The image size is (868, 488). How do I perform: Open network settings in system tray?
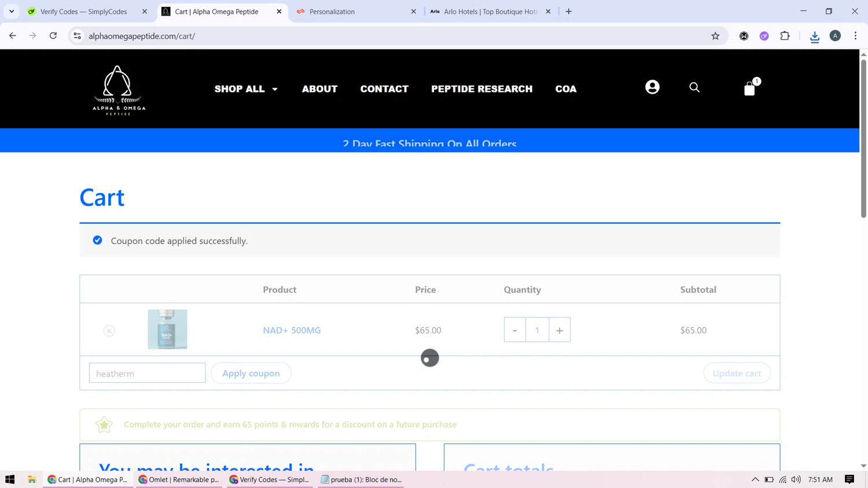click(x=783, y=479)
